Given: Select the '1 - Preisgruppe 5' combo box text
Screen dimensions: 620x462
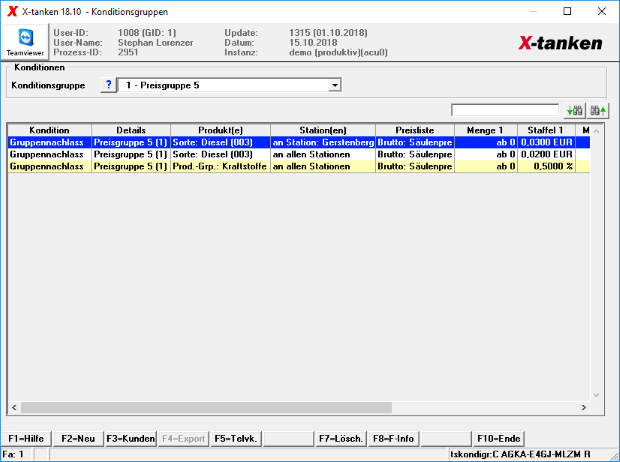Looking at the screenshot, I should (163, 85).
